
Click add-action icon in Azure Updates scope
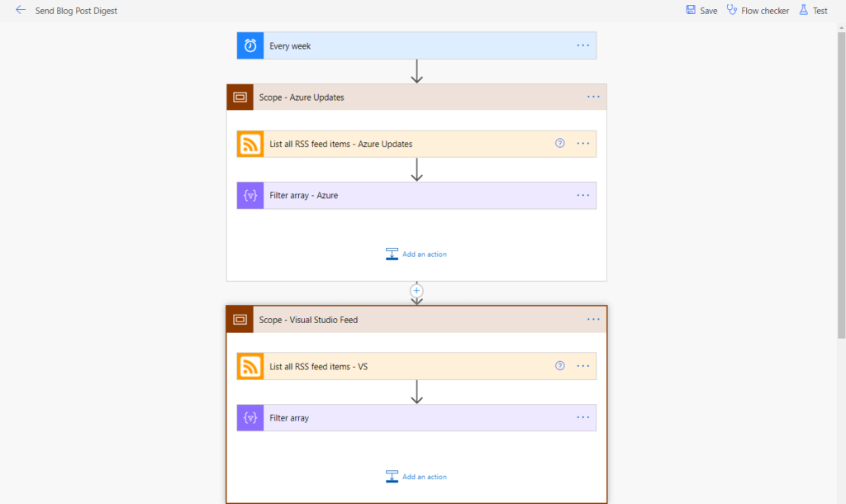[x=392, y=254]
